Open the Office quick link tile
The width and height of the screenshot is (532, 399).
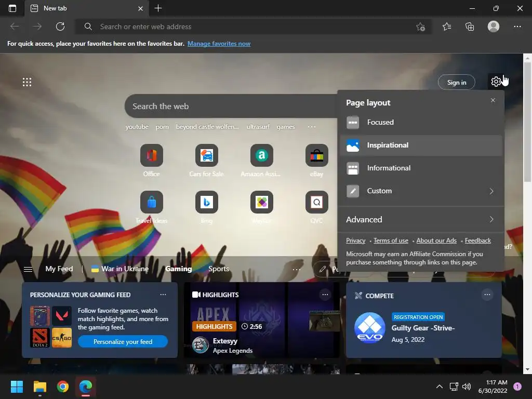click(x=151, y=160)
